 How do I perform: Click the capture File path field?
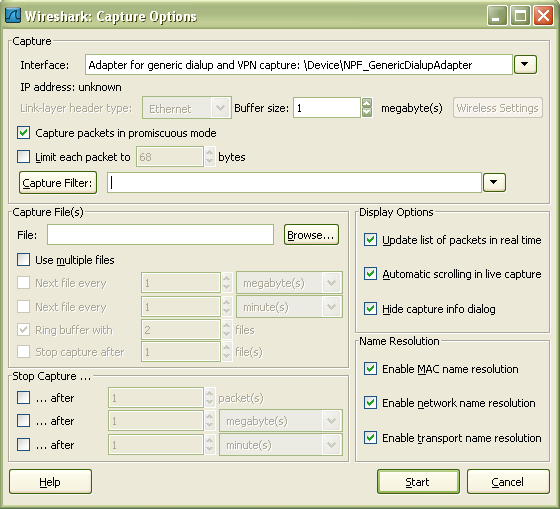(160, 235)
